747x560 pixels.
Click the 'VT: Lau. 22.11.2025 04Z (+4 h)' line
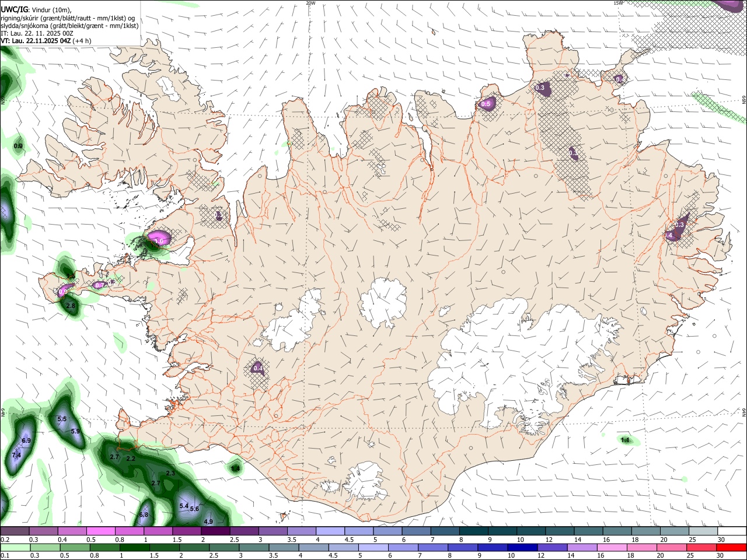tap(46, 41)
